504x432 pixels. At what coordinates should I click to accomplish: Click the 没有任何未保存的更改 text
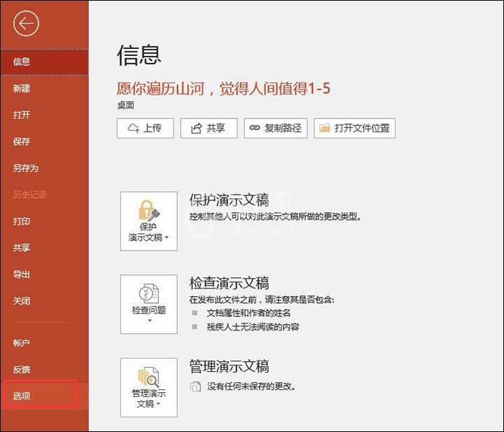252,386
